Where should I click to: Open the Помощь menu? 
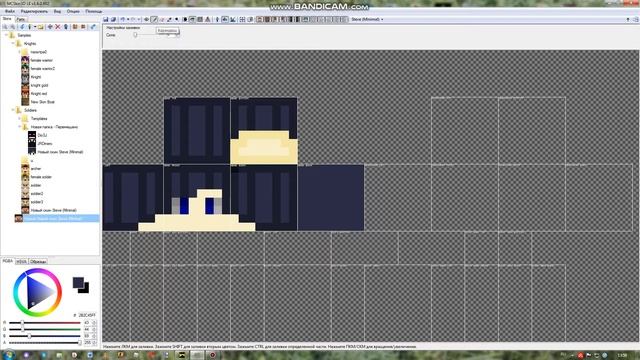(93, 11)
